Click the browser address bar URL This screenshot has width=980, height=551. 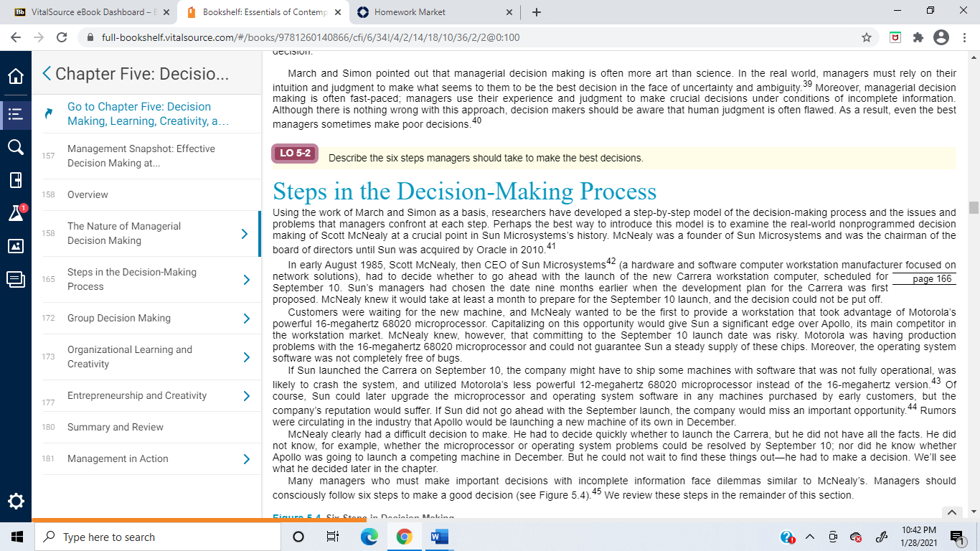point(311,37)
